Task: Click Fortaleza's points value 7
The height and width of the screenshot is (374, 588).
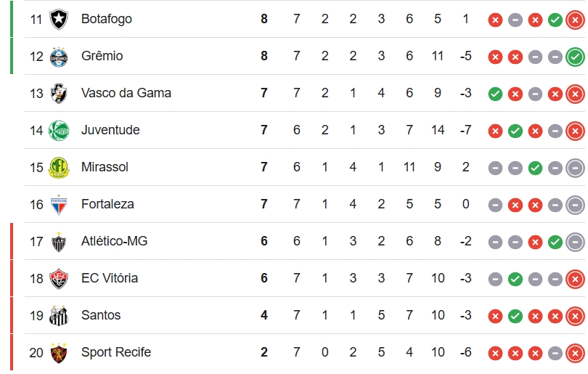Action: pos(264,204)
